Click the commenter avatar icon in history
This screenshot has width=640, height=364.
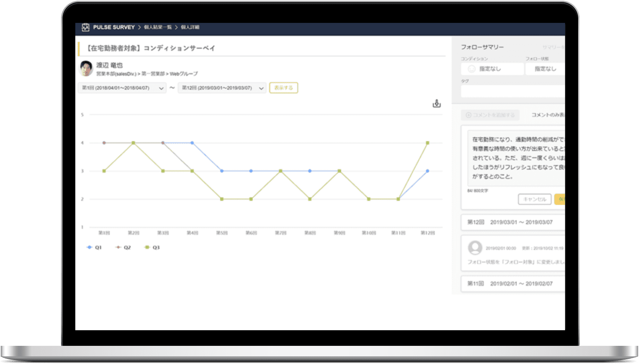(475, 248)
